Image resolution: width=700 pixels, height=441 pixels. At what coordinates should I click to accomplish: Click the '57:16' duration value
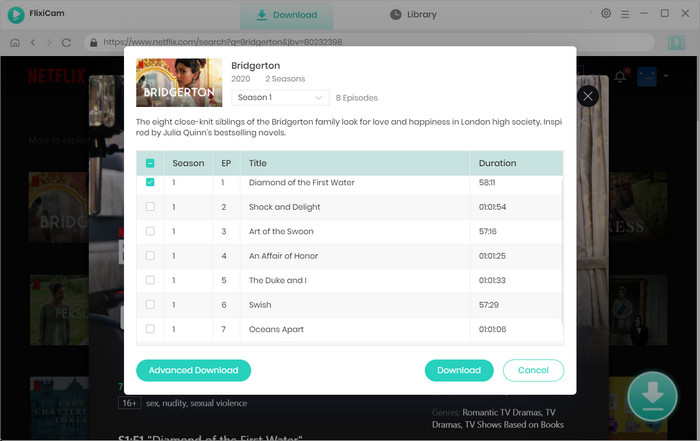click(x=488, y=232)
